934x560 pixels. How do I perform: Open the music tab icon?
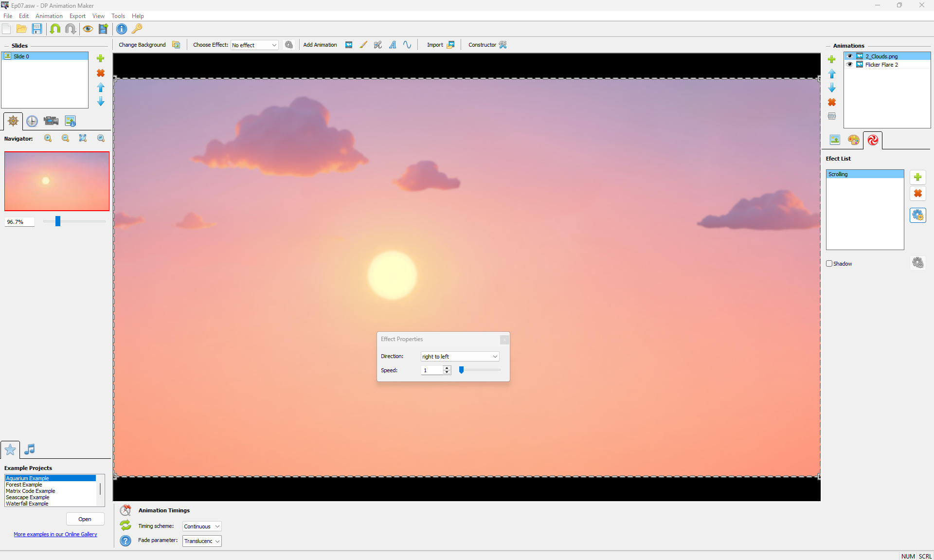coord(30,449)
